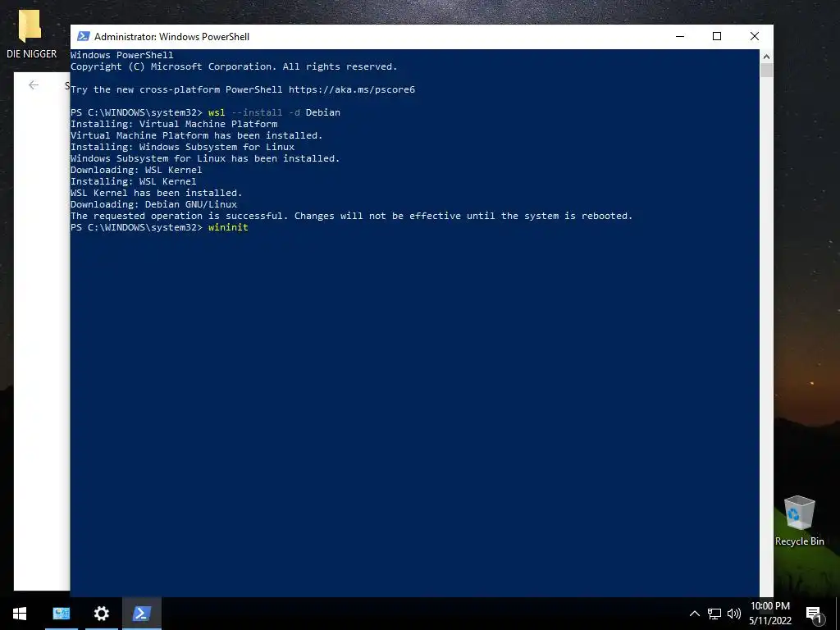Minimize the PowerShell window

(680, 36)
